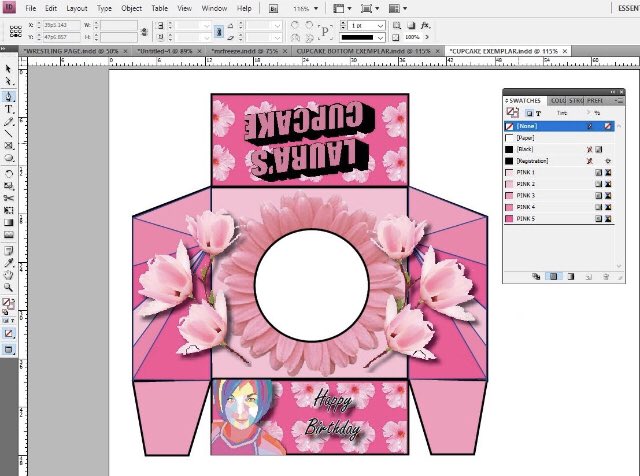This screenshot has height=476, width=640.
Task: Select the PINK 5 swatch
Action: [x=559, y=219]
